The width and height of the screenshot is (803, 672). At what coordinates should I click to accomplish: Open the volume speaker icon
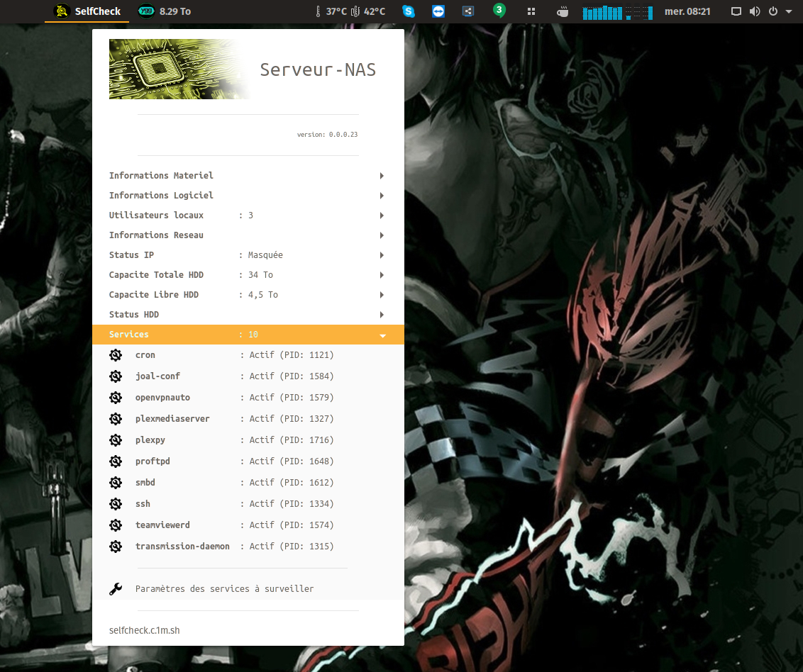tap(754, 11)
